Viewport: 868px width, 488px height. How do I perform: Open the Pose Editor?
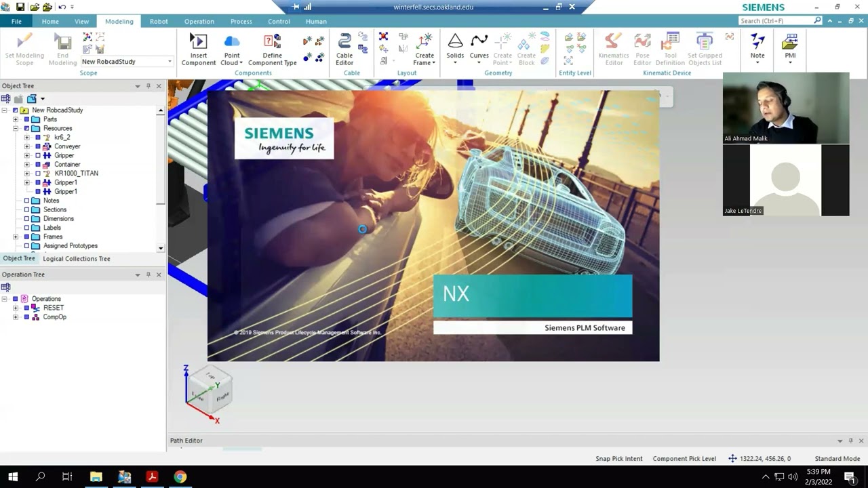coord(642,49)
